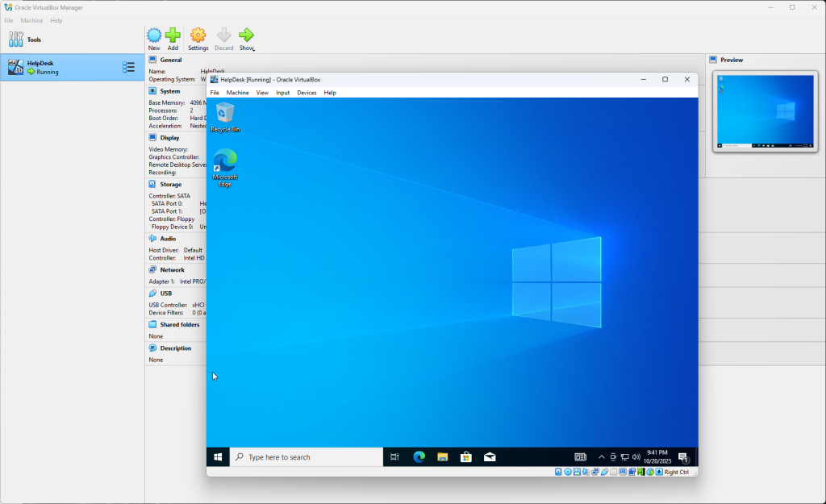Click the HelpDesk machine tools list icon
The width and height of the screenshot is (826, 504).
128,67
